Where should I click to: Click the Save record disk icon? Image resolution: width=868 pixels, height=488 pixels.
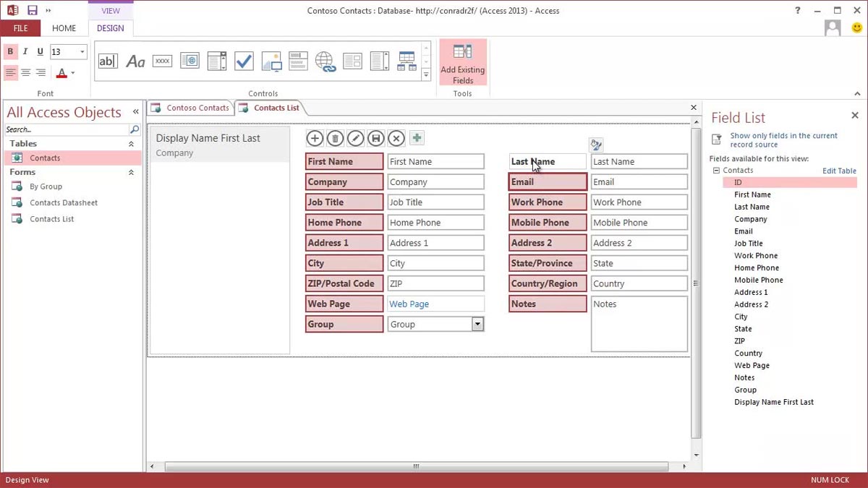click(375, 138)
